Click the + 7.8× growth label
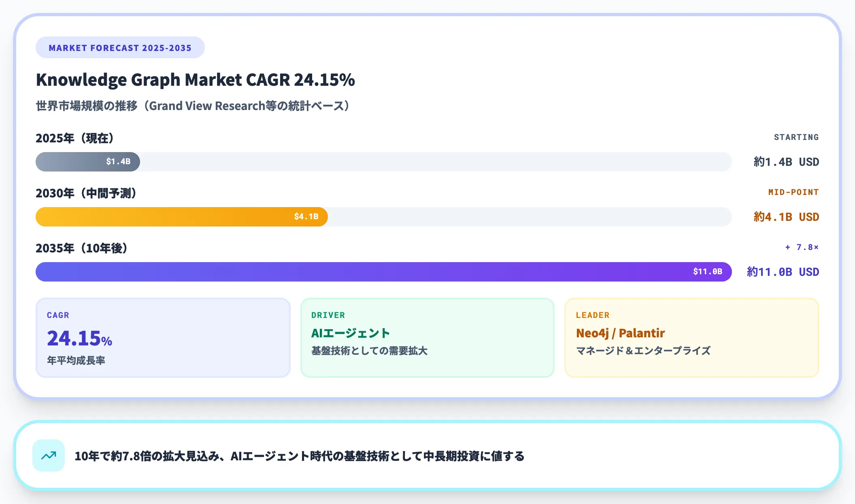This screenshot has height=504, width=855. 802,247
